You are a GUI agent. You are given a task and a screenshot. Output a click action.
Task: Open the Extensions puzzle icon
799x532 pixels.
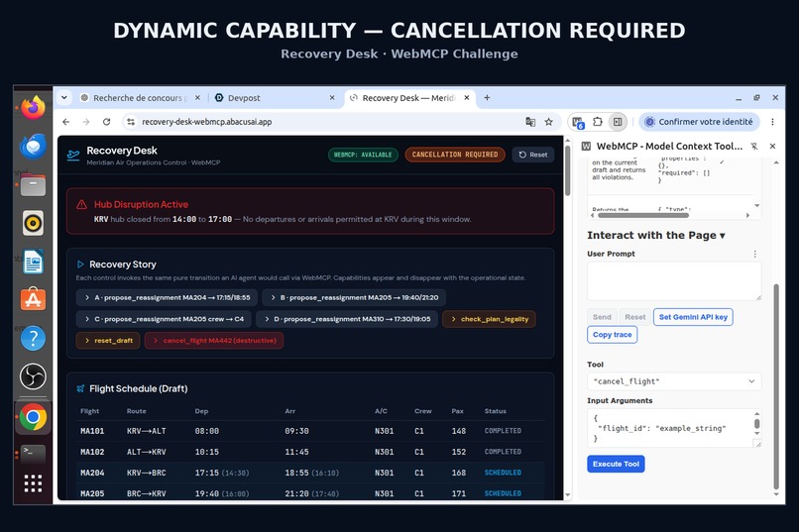click(x=598, y=122)
